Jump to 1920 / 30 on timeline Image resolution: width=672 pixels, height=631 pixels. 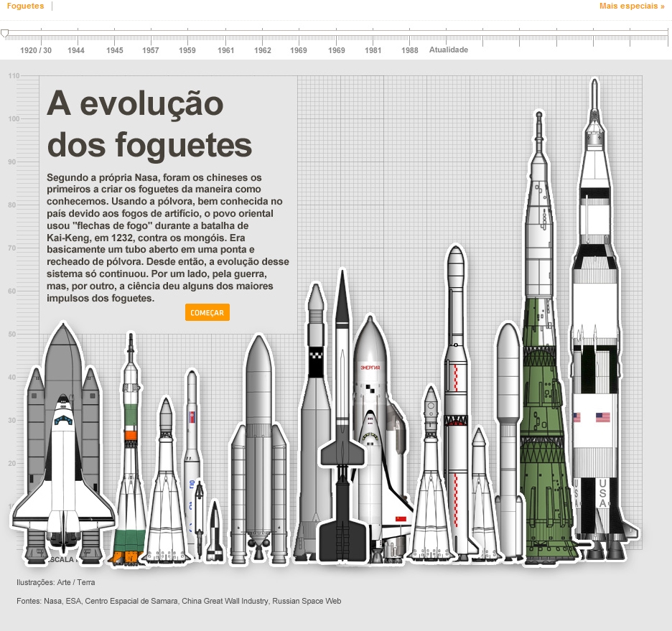click(x=36, y=50)
